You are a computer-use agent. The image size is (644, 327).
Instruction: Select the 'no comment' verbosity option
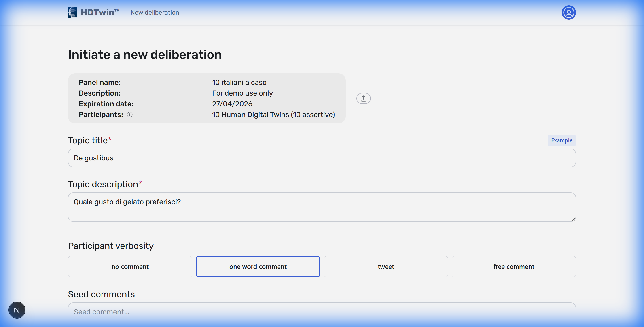[x=130, y=267]
